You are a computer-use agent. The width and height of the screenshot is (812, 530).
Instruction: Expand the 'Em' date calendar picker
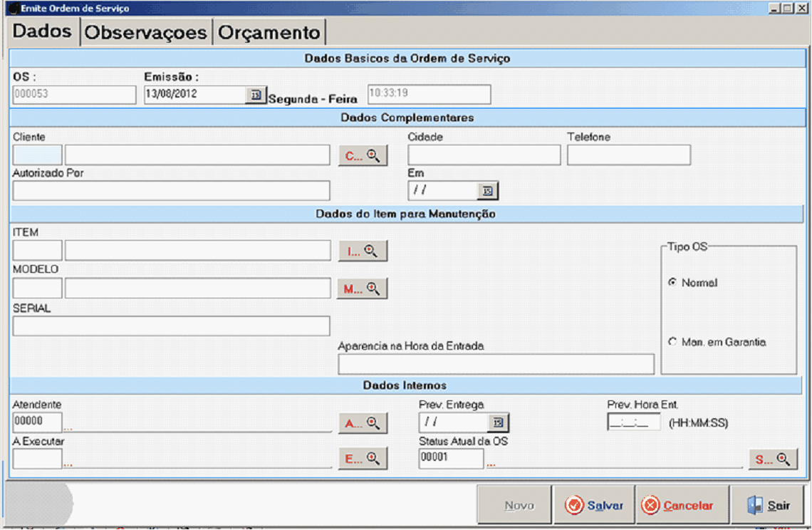click(488, 191)
